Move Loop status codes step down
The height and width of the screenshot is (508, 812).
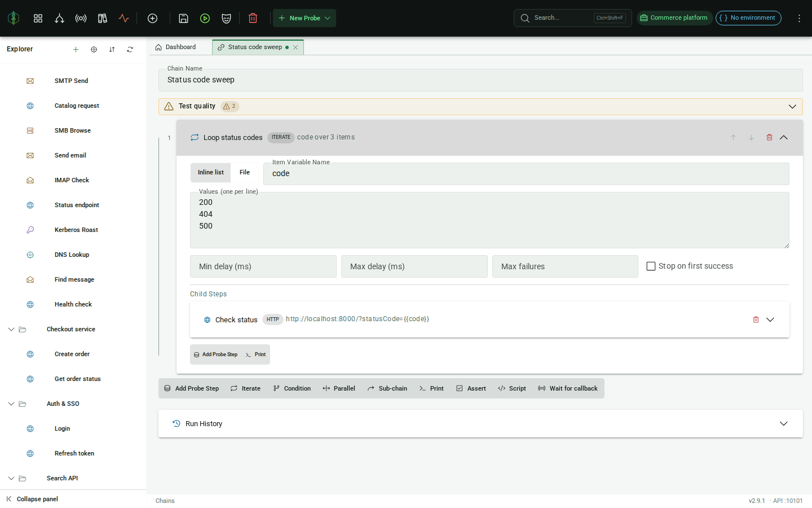pos(751,137)
